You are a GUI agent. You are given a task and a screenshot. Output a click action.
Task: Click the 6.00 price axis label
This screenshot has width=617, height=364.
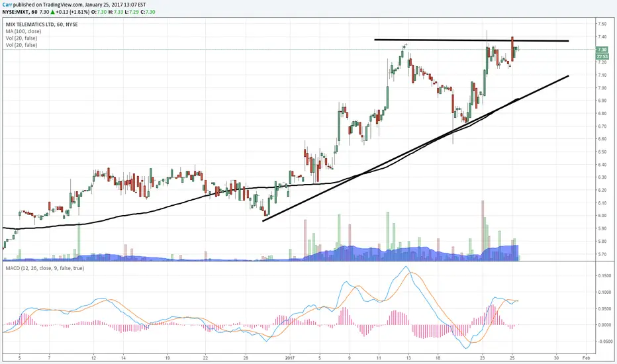602,216
